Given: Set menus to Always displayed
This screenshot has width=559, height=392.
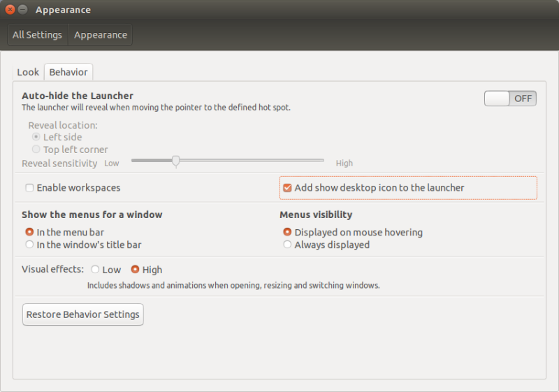Looking at the screenshot, I should click(x=287, y=245).
